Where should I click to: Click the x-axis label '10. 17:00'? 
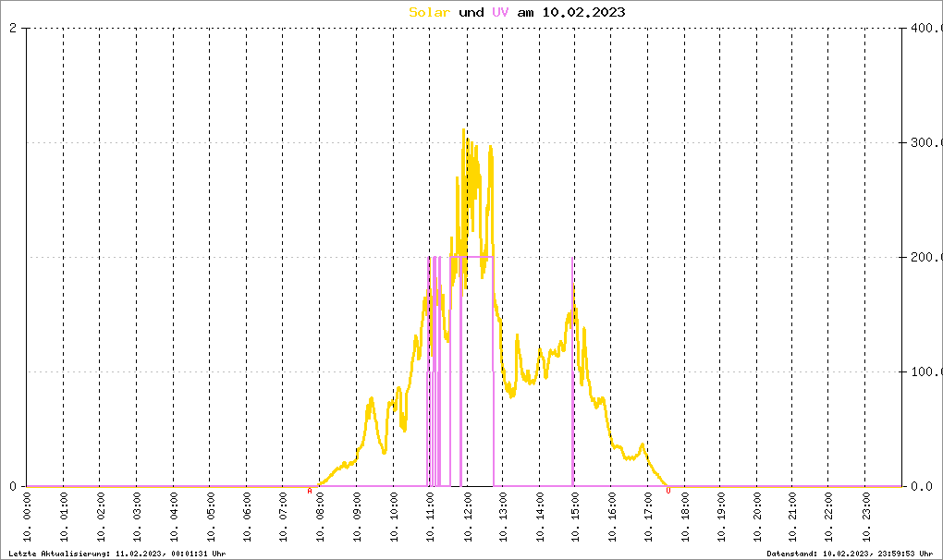click(648, 517)
